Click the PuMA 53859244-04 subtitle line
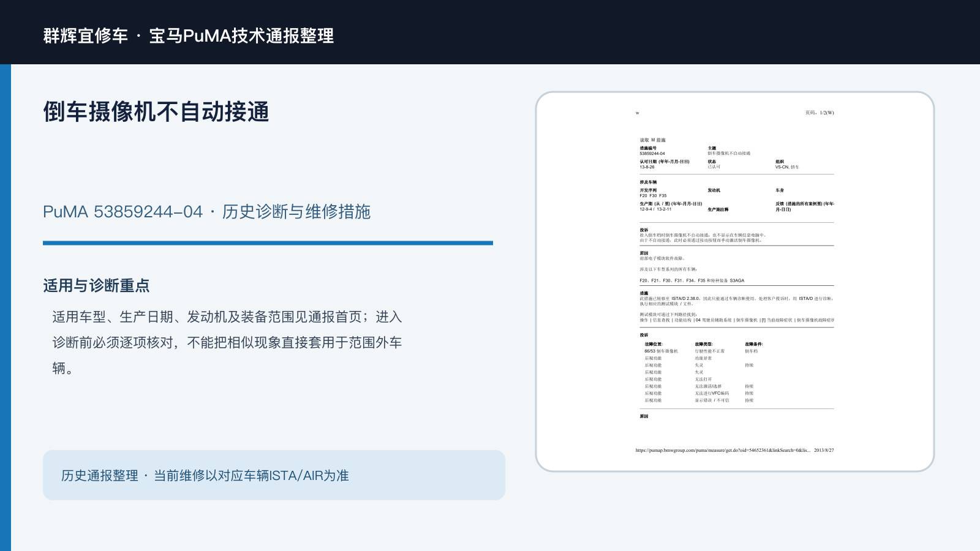Screen dimensions: 980x551 pos(206,212)
